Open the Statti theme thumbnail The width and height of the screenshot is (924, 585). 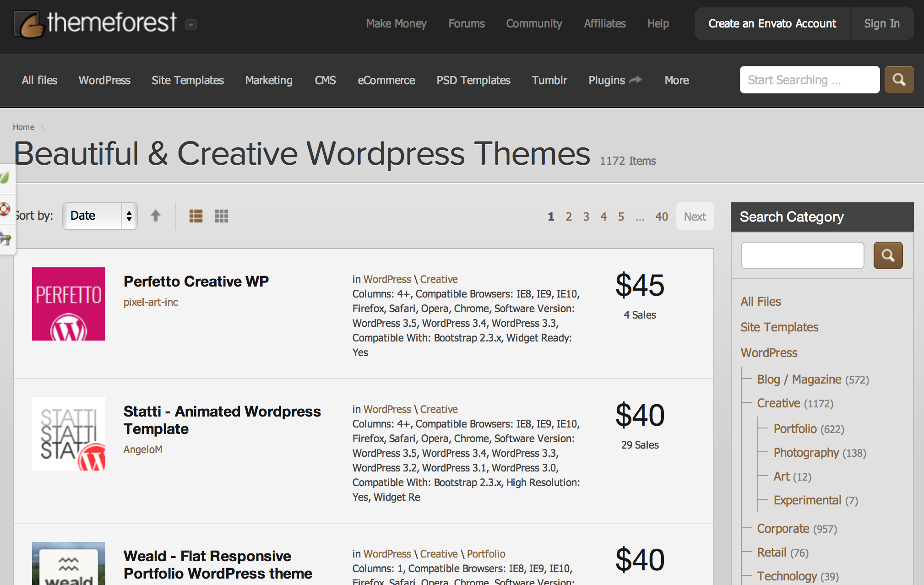tap(69, 434)
